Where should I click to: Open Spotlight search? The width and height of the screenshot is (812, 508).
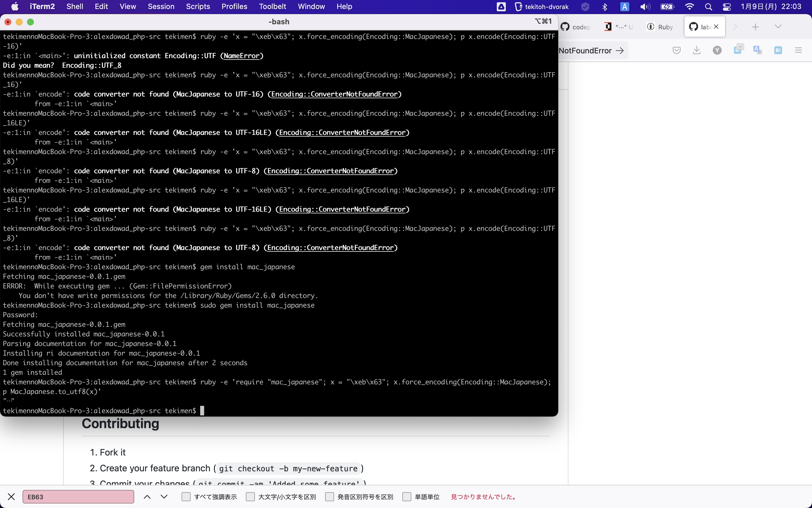click(708, 7)
